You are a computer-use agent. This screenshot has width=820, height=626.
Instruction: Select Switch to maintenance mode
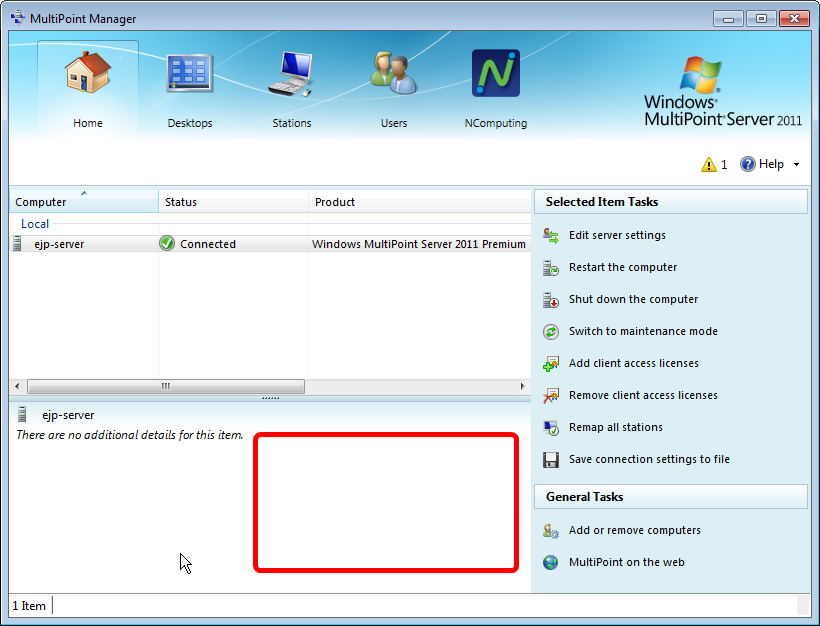[643, 331]
